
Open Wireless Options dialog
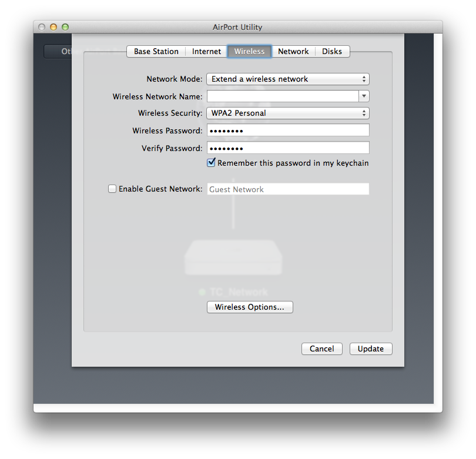tap(250, 307)
